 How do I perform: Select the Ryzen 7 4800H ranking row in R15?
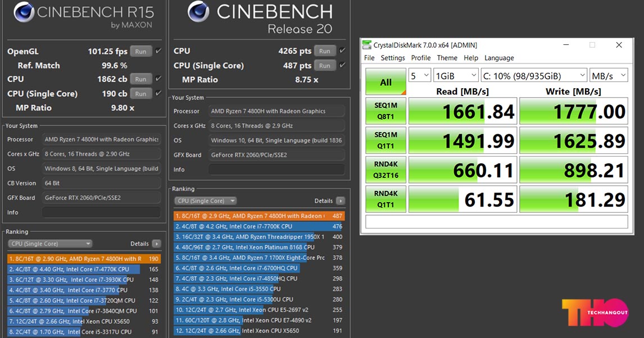point(84,259)
